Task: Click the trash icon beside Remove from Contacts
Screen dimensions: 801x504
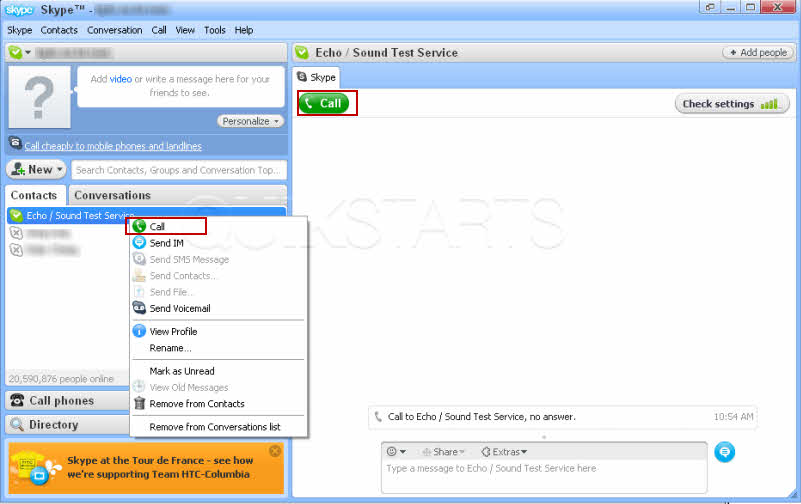Action: tap(139, 403)
